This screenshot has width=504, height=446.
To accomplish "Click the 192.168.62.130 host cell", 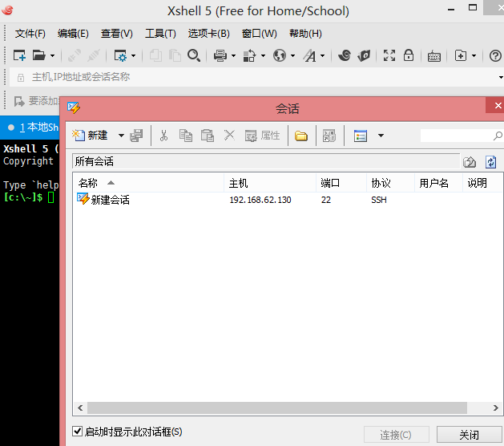I will point(260,200).
